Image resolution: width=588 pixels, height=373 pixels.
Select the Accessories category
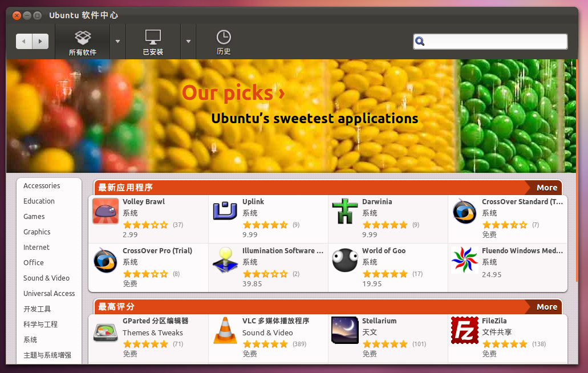point(42,186)
